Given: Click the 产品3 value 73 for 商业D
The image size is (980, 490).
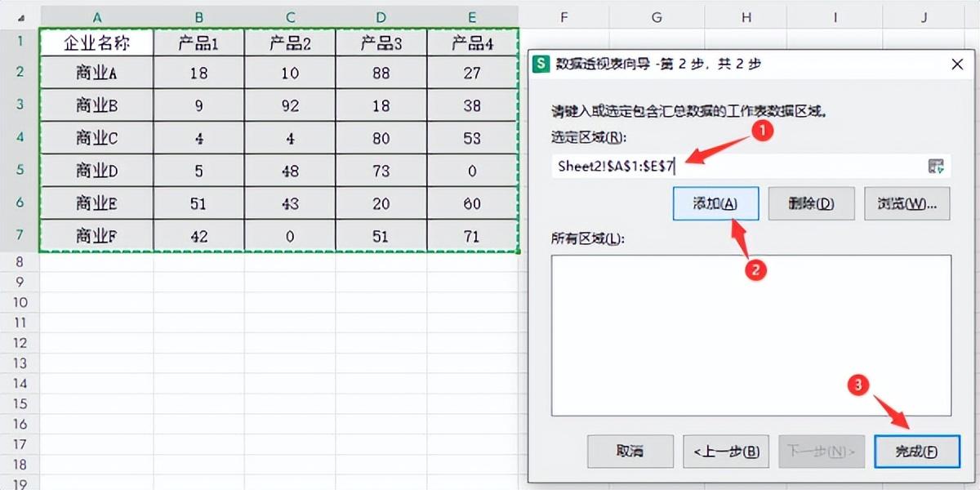Looking at the screenshot, I should 381,171.
